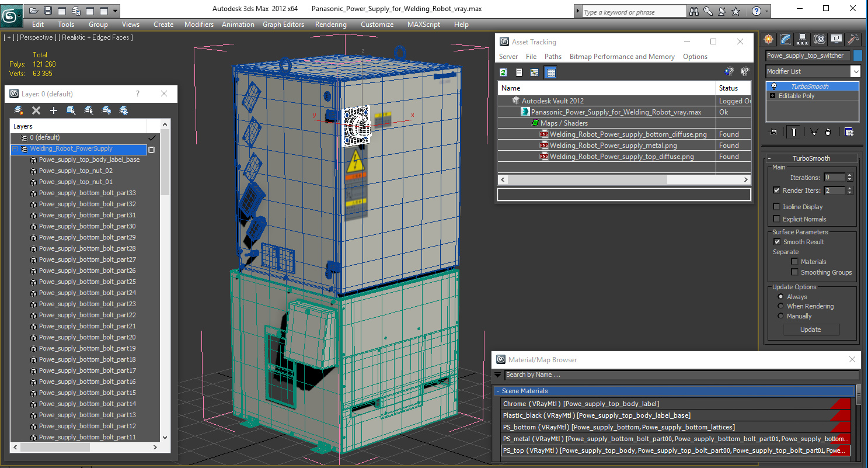This screenshot has height=468, width=868.
Task: Click the Open File icon in quick access toolbar
Action: pos(34,11)
